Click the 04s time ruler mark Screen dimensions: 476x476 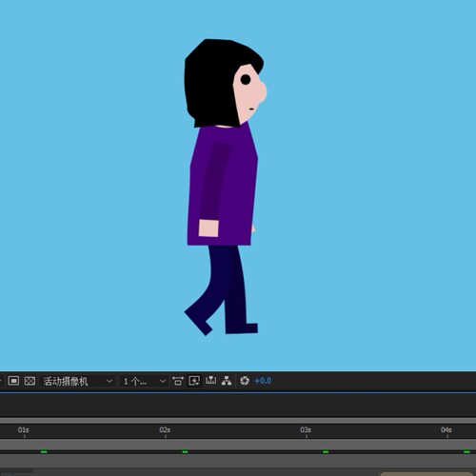click(446, 430)
